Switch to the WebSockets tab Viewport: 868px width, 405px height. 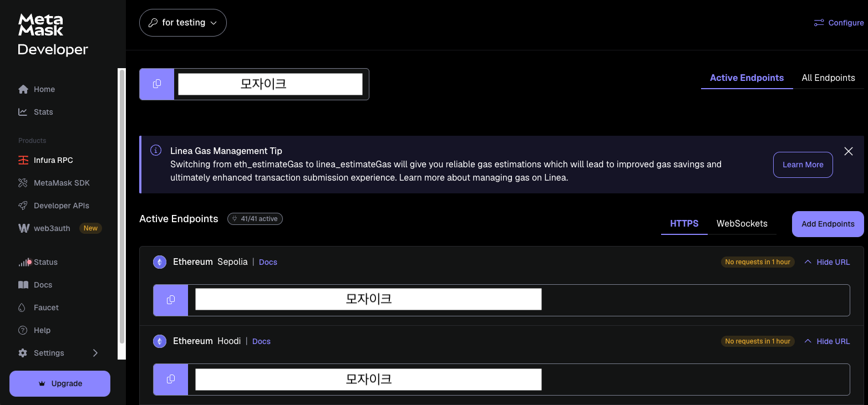pyautogui.click(x=742, y=224)
